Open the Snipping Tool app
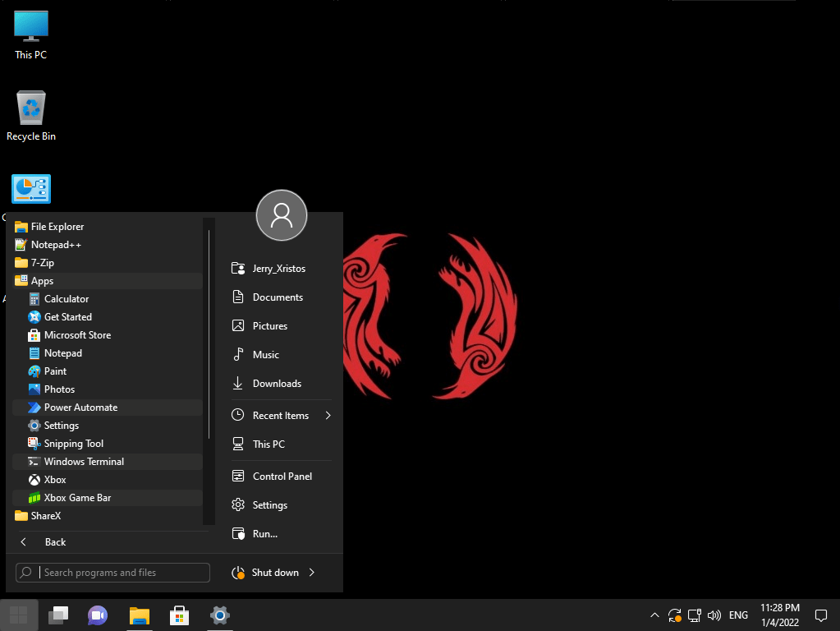 point(74,444)
